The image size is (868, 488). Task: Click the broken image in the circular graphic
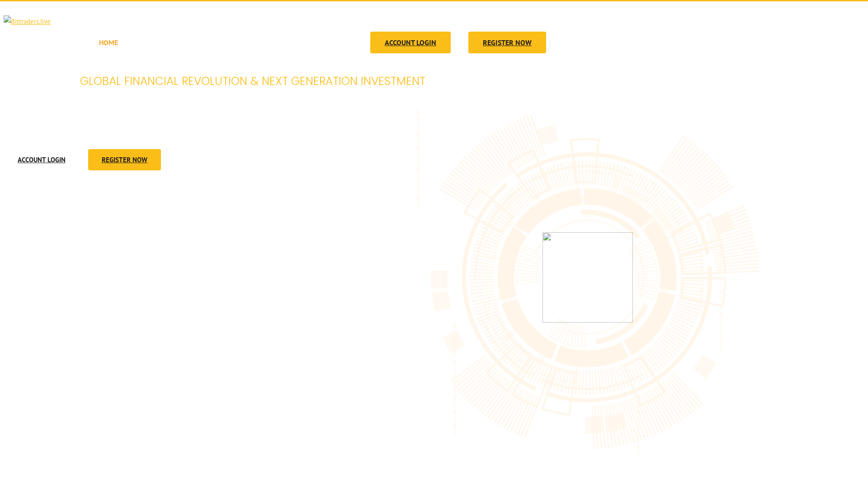pyautogui.click(x=588, y=277)
